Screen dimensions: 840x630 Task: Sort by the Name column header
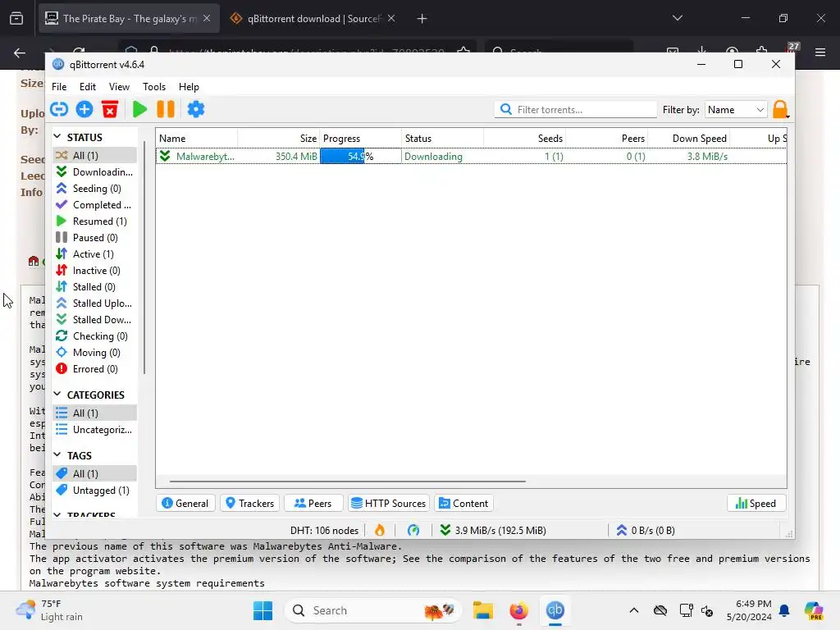click(x=197, y=138)
